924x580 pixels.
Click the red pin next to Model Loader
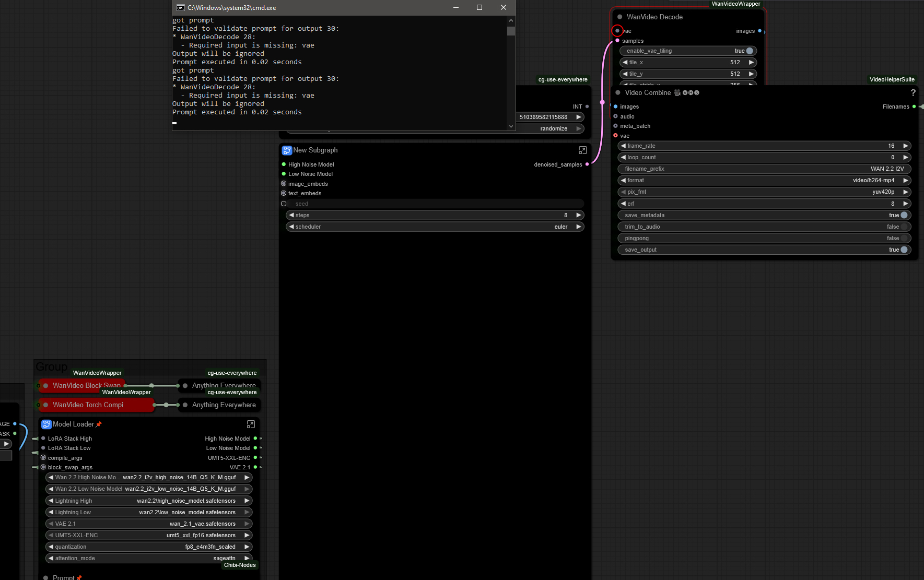pos(99,424)
